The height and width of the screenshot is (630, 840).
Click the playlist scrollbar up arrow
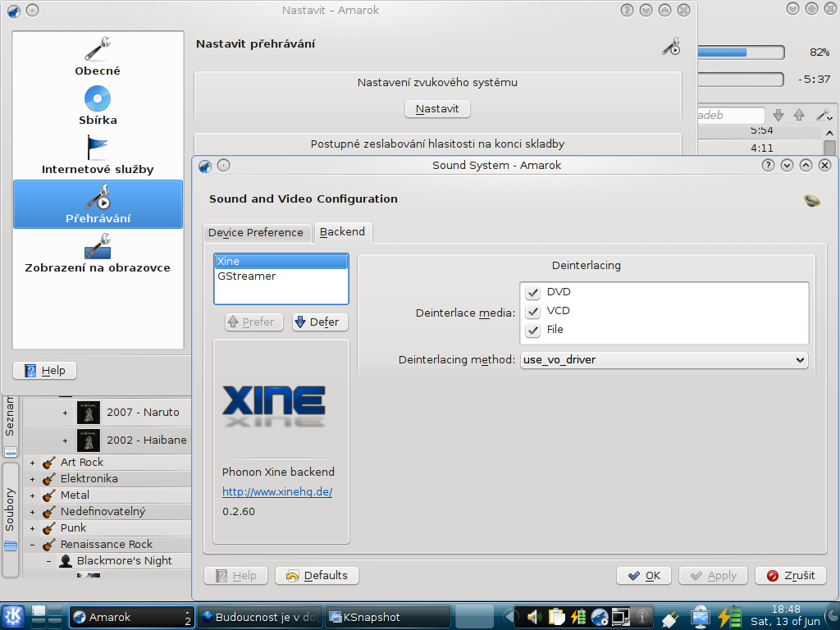830,132
